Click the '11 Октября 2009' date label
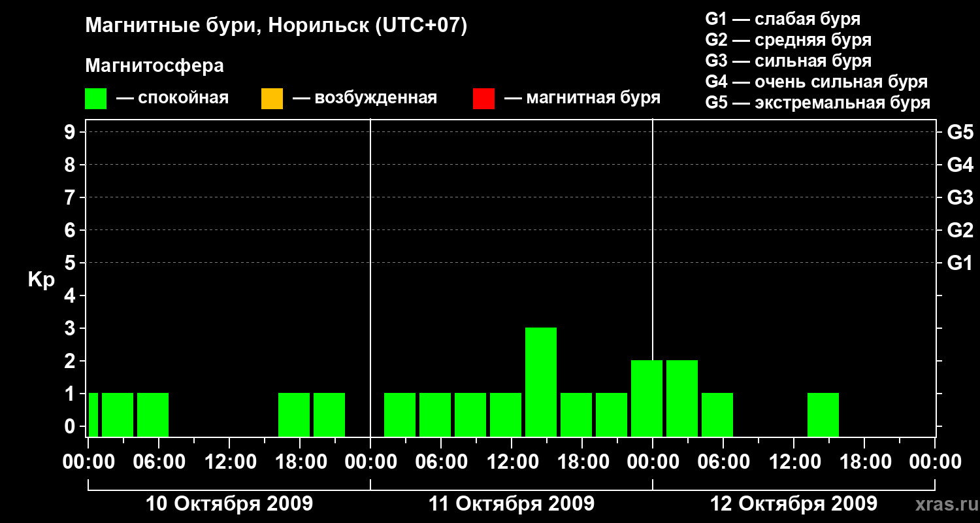The image size is (980, 523). 512,504
